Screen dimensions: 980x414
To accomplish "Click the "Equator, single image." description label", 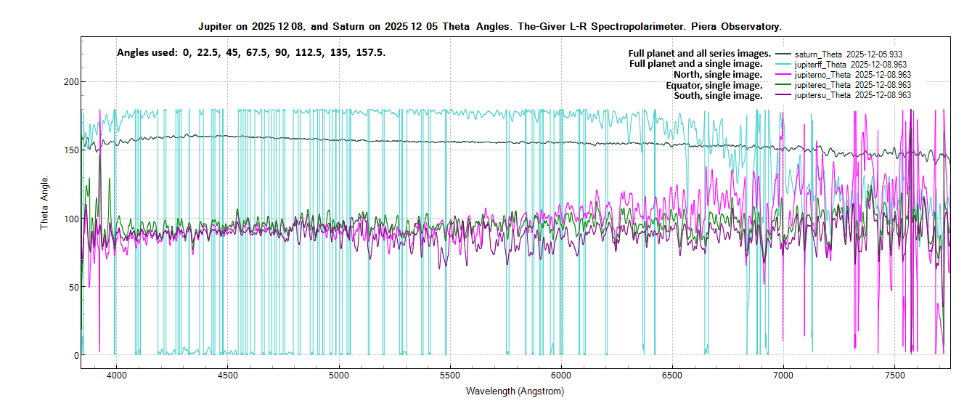I will click(x=714, y=85).
